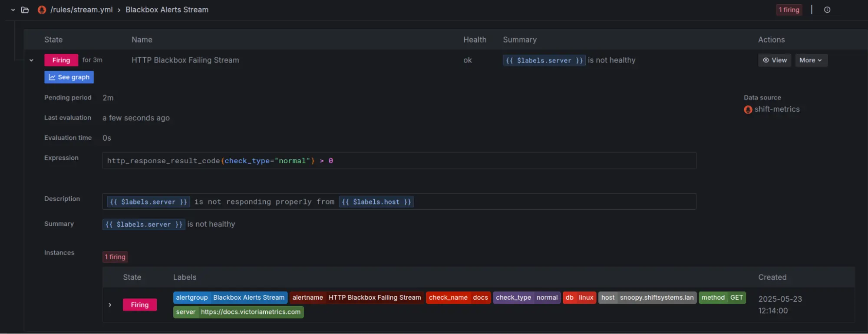Image resolution: width=868 pixels, height=334 pixels.
Task: Click the Health column header
Action: click(x=475, y=40)
